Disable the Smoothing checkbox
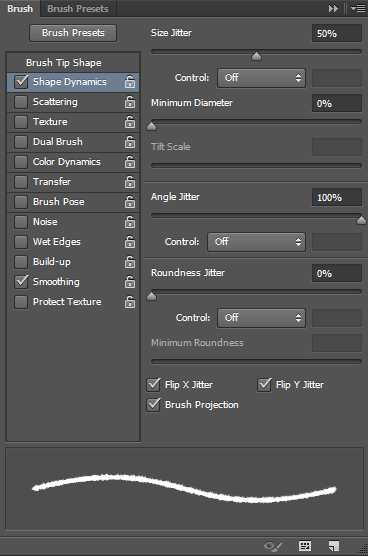 tap(21, 282)
